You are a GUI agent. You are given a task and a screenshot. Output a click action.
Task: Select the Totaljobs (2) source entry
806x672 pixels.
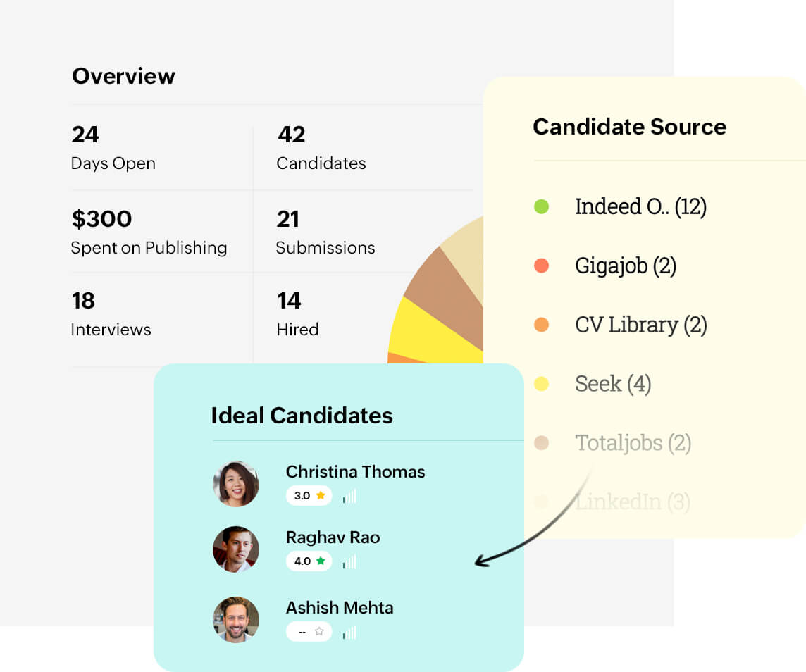pos(633,443)
